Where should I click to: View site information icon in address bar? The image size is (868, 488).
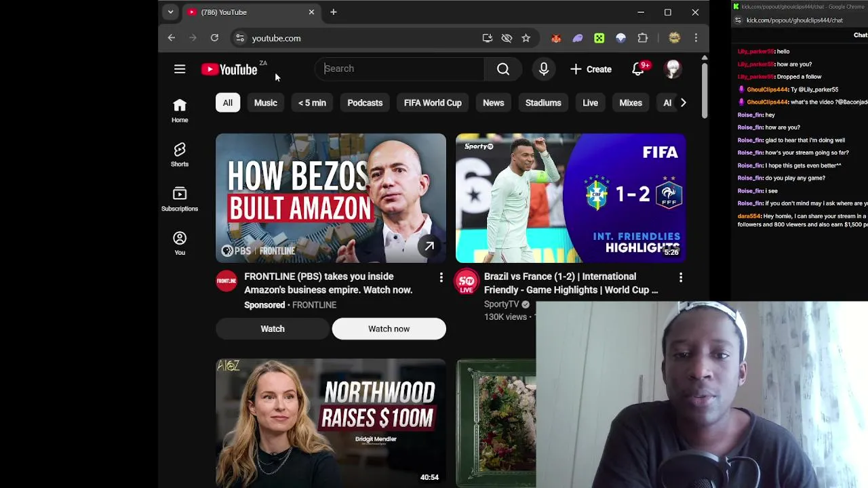(239, 38)
